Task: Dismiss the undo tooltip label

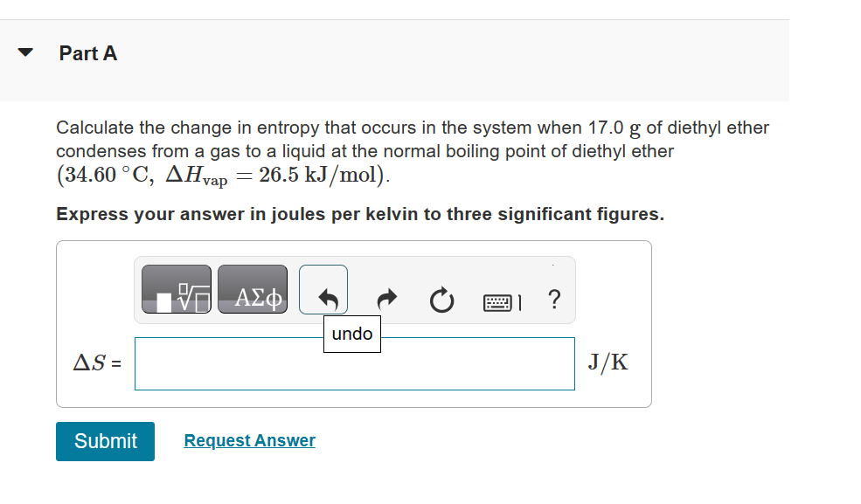Action: pyautogui.click(x=352, y=333)
